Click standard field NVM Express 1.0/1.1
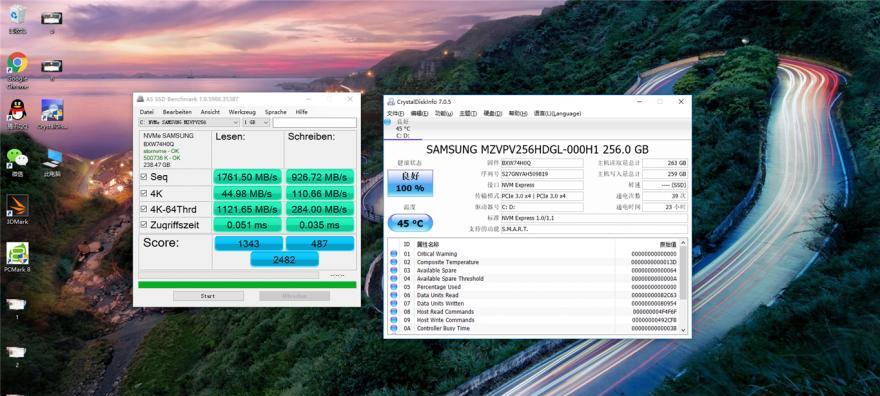Viewport: 880px width, 396px height. tap(594, 218)
